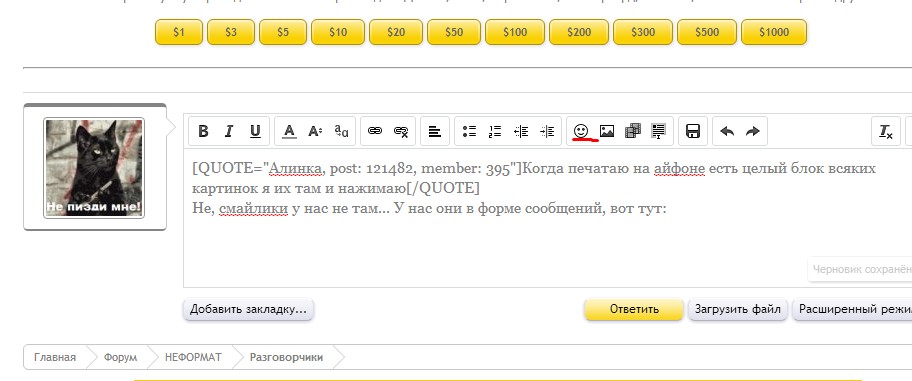Insert a hyperlink
This screenshot has width=912, height=381.
[375, 131]
